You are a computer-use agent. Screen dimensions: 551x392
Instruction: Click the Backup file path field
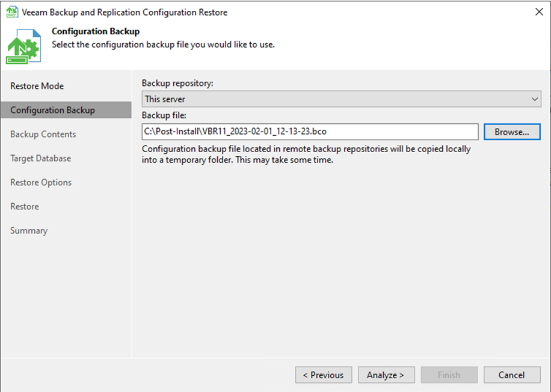pos(310,132)
